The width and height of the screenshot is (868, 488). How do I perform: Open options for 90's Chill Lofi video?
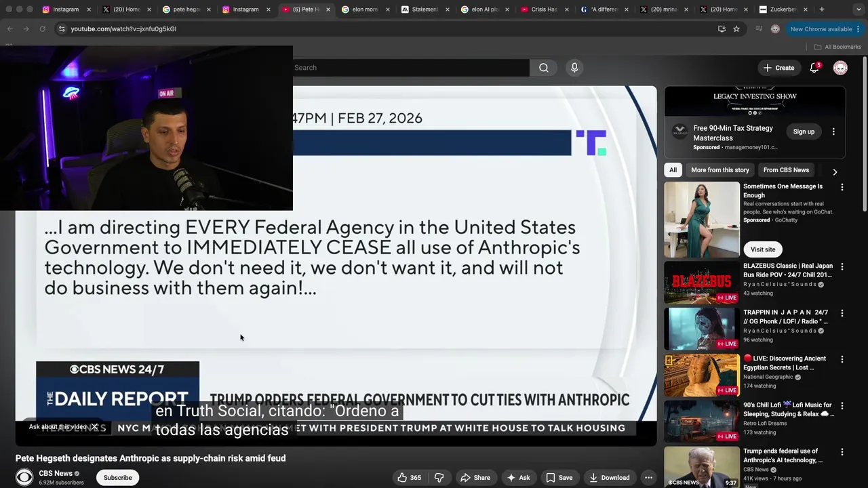pos(842,406)
